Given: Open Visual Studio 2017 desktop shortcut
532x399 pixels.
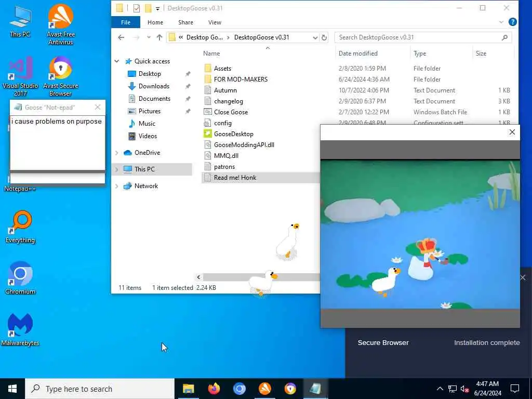Looking at the screenshot, I should coord(20,76).
